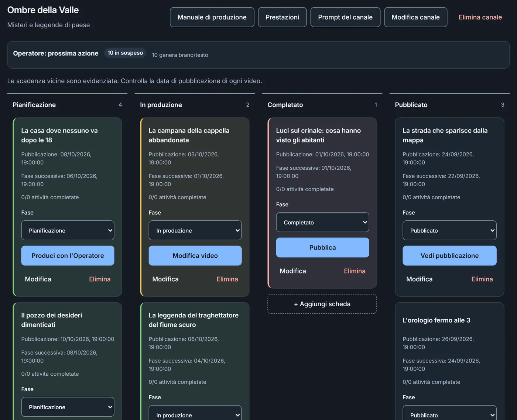Open Fase dropdown on La strada che sparisce
517x420 pixels.
point(449,230)
